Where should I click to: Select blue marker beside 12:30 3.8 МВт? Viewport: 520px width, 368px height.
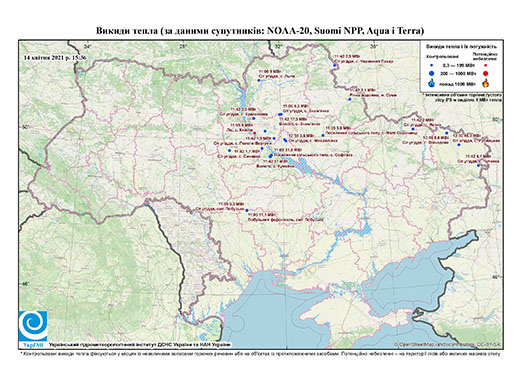[x=285, y=140]
